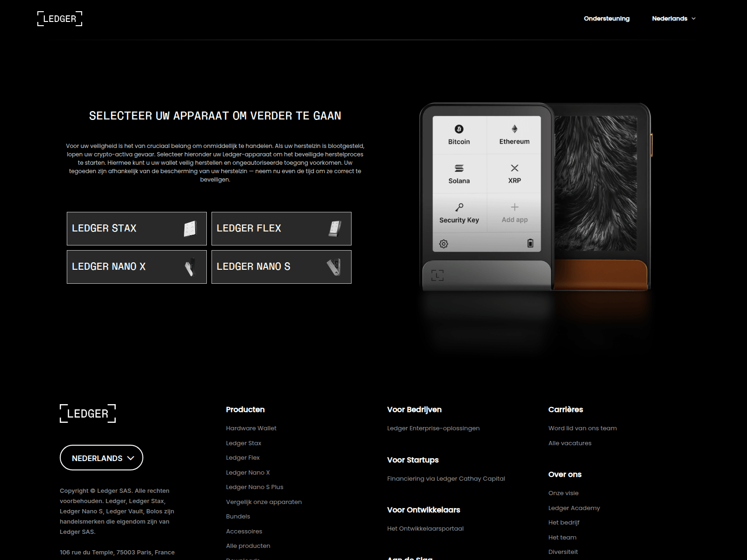
Task: Open Het Ontwikkelaarsportaal link
Action: point(425,529)
